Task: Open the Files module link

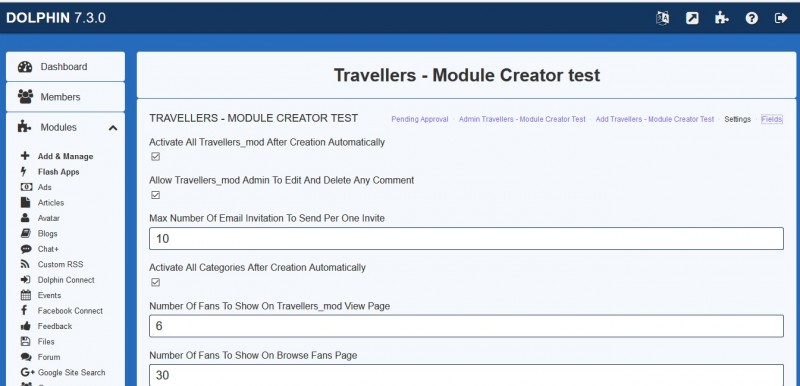Action: [46, 342]
